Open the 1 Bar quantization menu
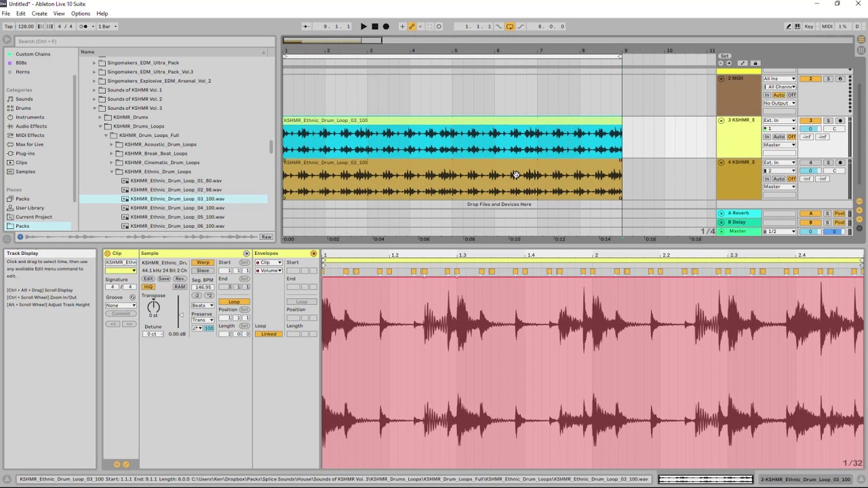 tap(107, 26)
